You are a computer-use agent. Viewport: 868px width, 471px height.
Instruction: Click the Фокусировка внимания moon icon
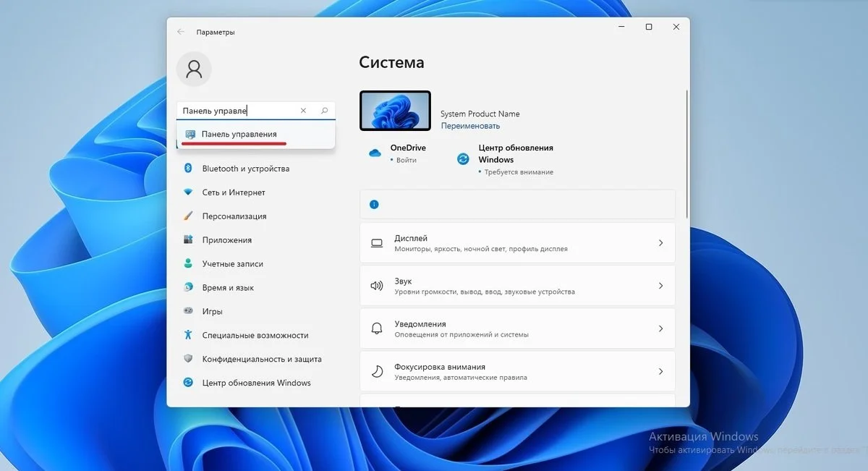tap(376, 372)
